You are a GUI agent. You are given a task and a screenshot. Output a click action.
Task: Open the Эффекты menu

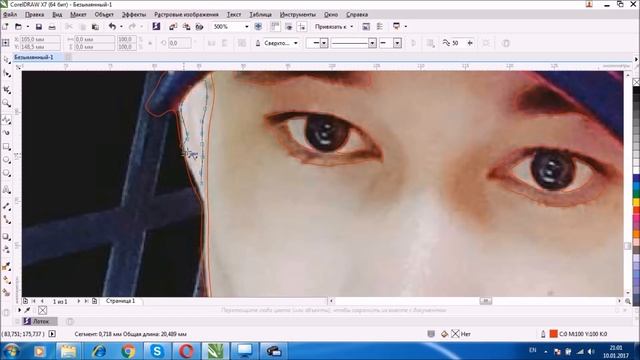tap(134, 15)
